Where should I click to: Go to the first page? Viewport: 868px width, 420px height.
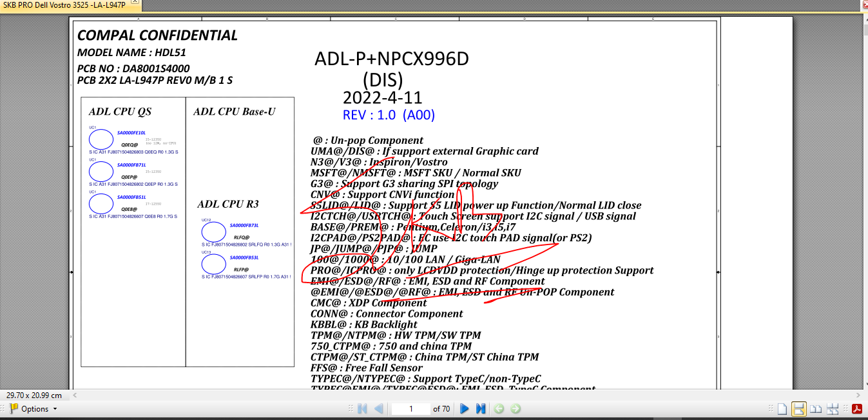coord(362,409)
